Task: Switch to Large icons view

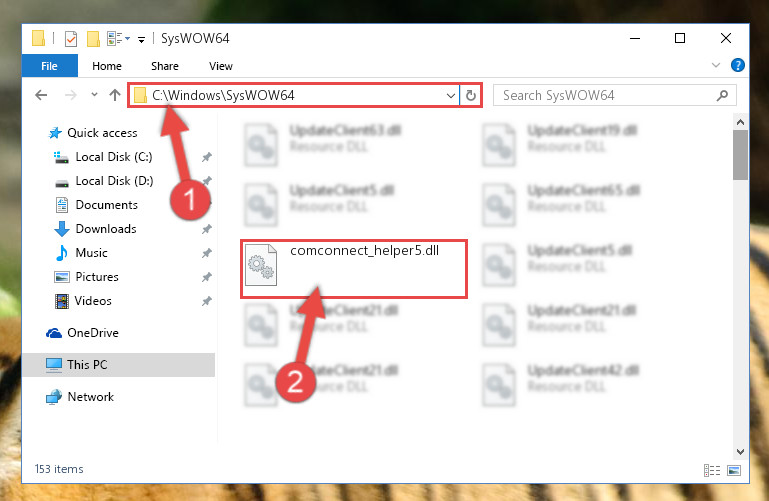Action: pyautogui.click(x=734, y=471)
